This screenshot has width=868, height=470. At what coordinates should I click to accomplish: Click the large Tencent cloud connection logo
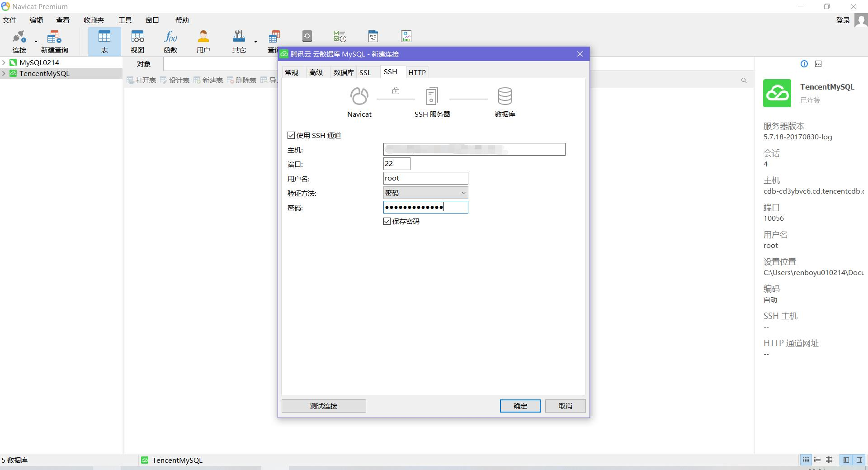coord(777,93)
